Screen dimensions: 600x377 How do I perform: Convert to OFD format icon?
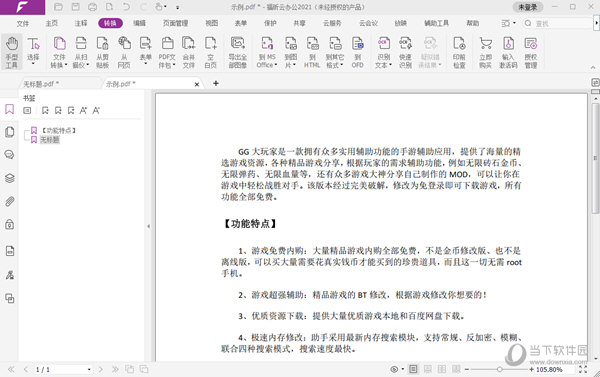(358, 52)
